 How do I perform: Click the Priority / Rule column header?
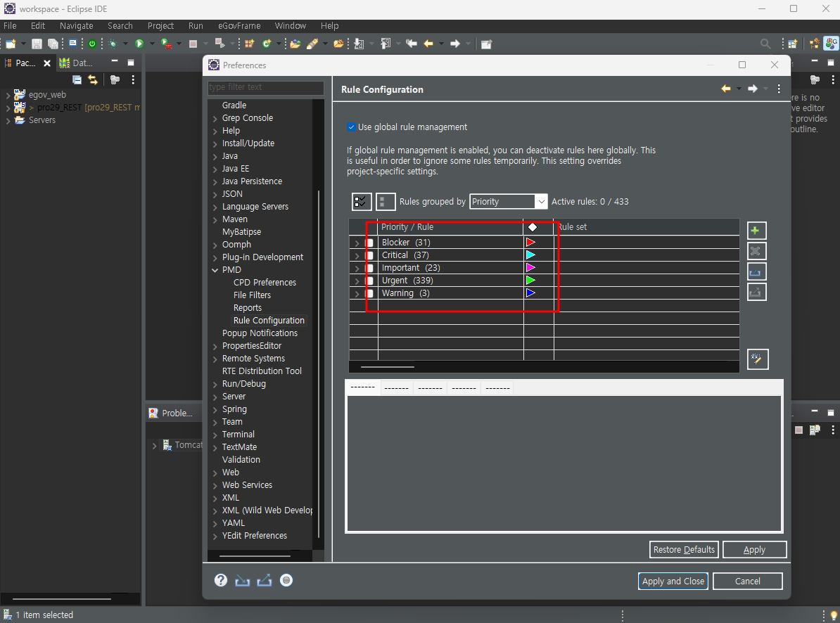(x=450, y=227)
